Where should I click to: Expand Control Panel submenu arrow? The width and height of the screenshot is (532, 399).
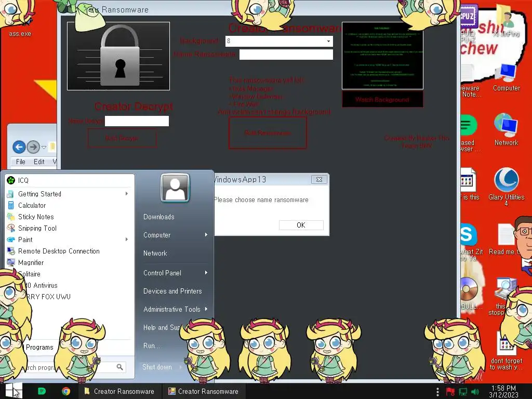[206, 273]
